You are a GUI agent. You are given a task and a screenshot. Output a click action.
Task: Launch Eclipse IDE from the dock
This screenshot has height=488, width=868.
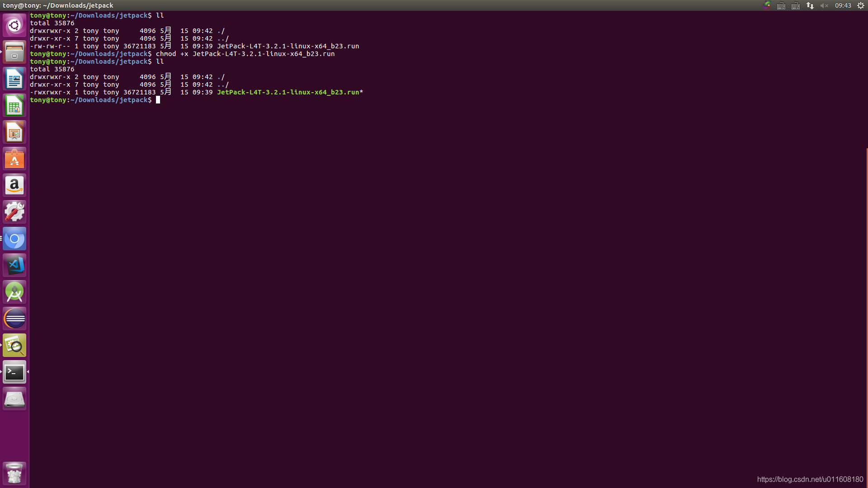(14, 319)
